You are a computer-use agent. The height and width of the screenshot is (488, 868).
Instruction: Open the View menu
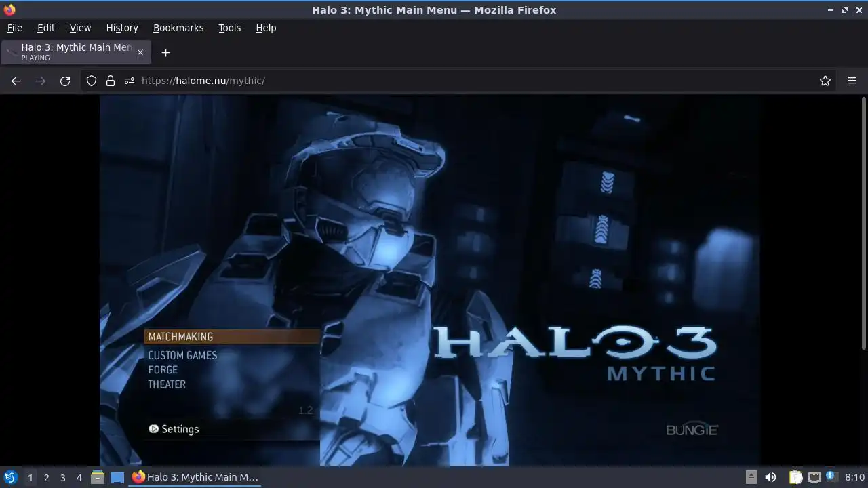pyautogui.click(x=80, y=28)
